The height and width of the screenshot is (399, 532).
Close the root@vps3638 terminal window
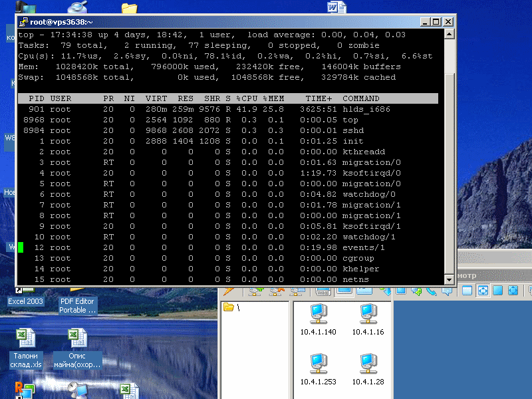click(448, 22)
